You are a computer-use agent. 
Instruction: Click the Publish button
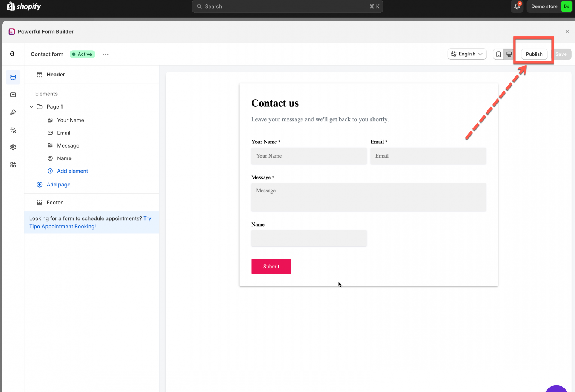click(534, 54)
